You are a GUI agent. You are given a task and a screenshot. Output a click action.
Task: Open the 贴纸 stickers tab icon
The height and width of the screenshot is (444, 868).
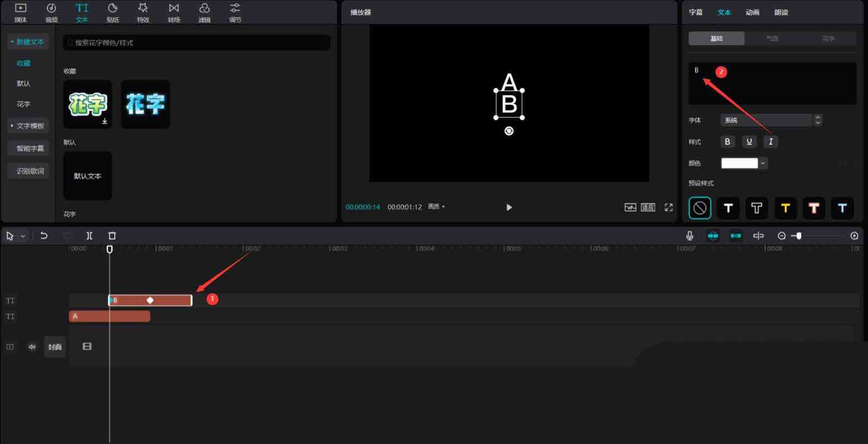point(113,9)
